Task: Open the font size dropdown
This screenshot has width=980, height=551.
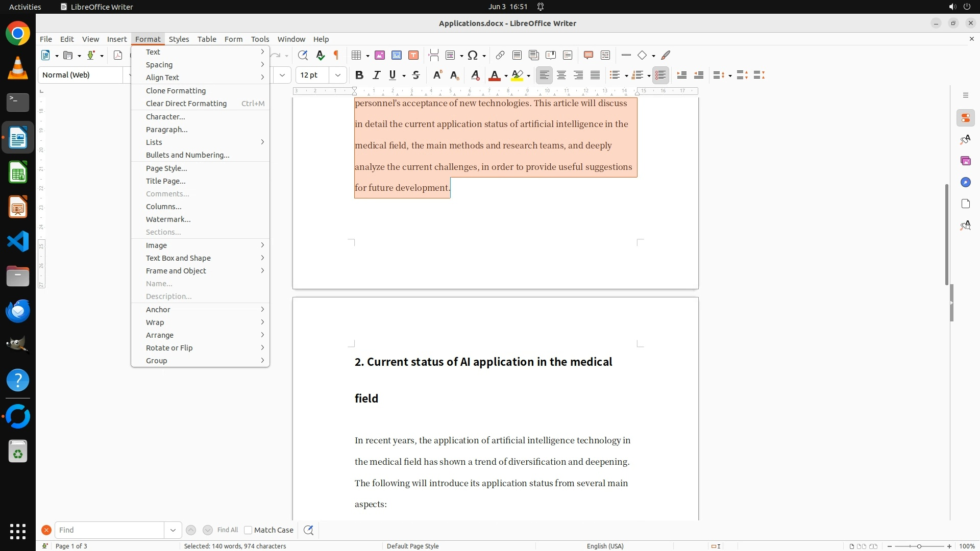Action: [x=338, y=75]
